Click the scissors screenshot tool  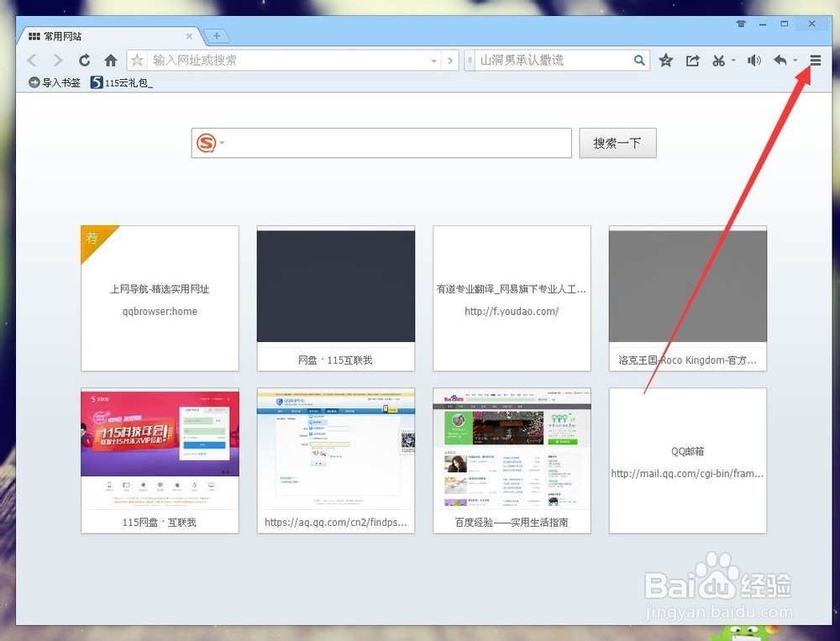tap(718, 60)
